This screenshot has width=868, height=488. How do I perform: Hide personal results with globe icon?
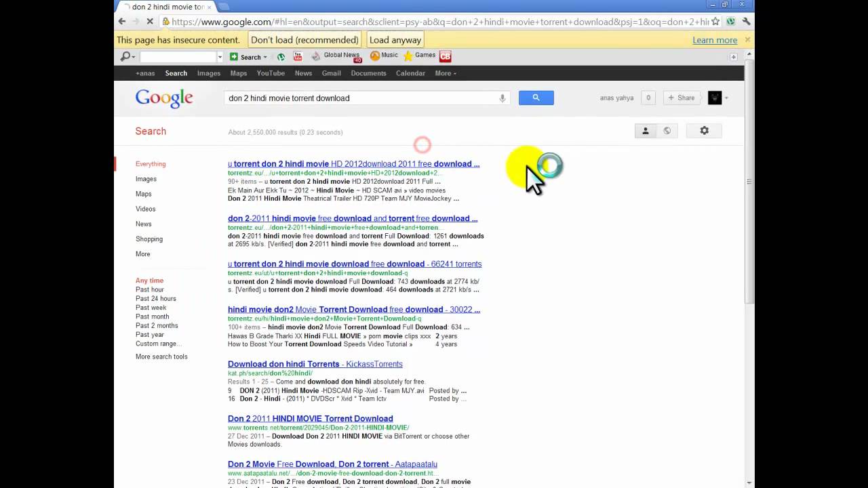[x=667, y=131]
